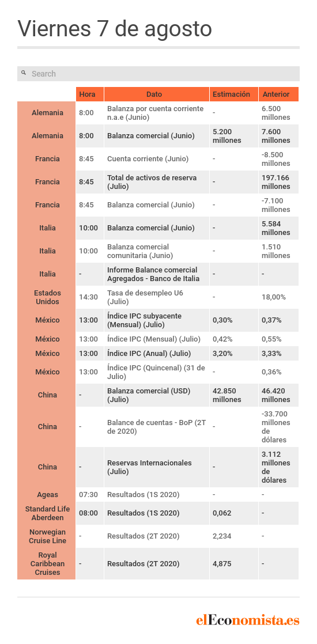Click the Estimación column header
Screen dimensions: 317x644
(234, 94)
